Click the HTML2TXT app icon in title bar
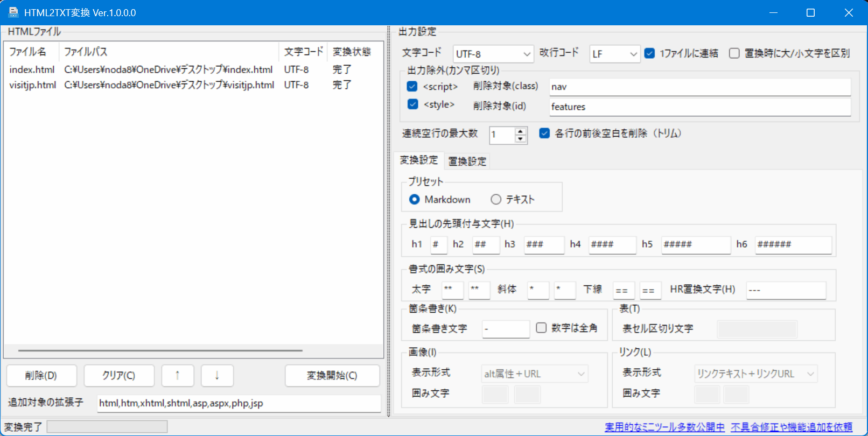Viewport: 868px width, 436px height. 13,12
